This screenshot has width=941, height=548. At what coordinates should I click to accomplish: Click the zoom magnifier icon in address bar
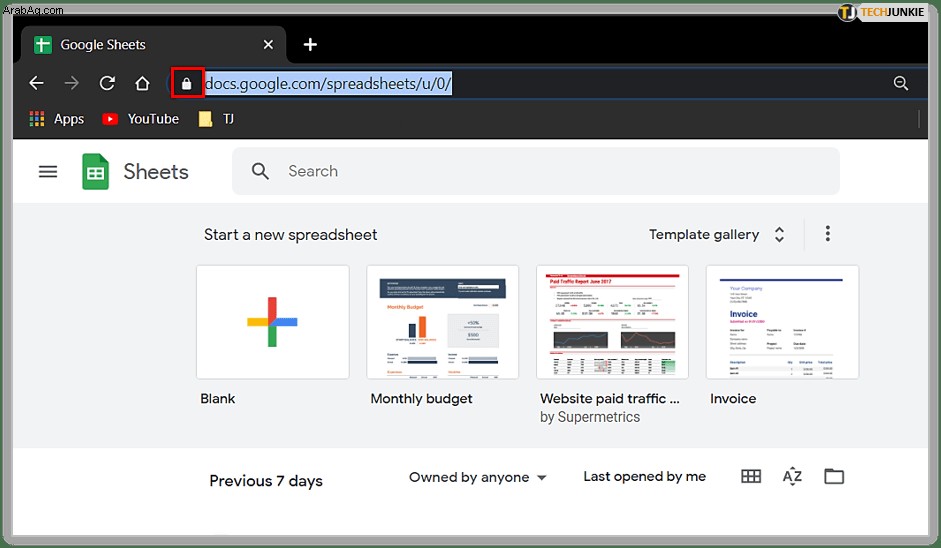(x=900, y=83)
